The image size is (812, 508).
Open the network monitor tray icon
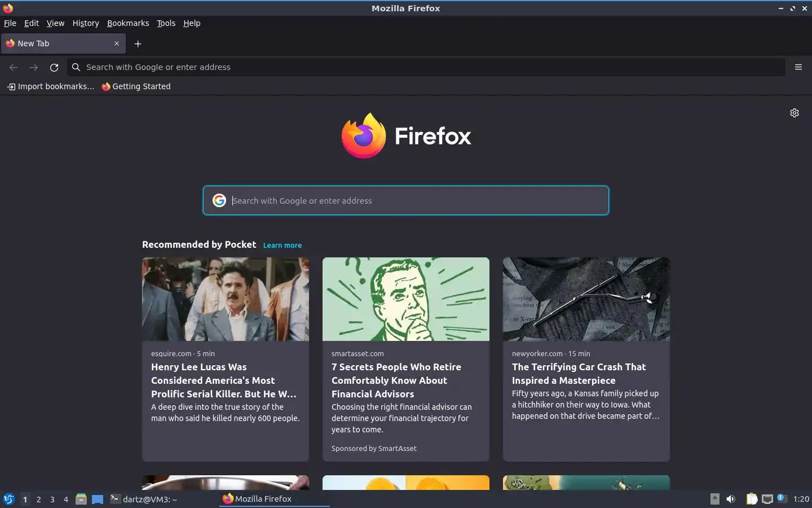pyautogui.click(x=767, y=499)
